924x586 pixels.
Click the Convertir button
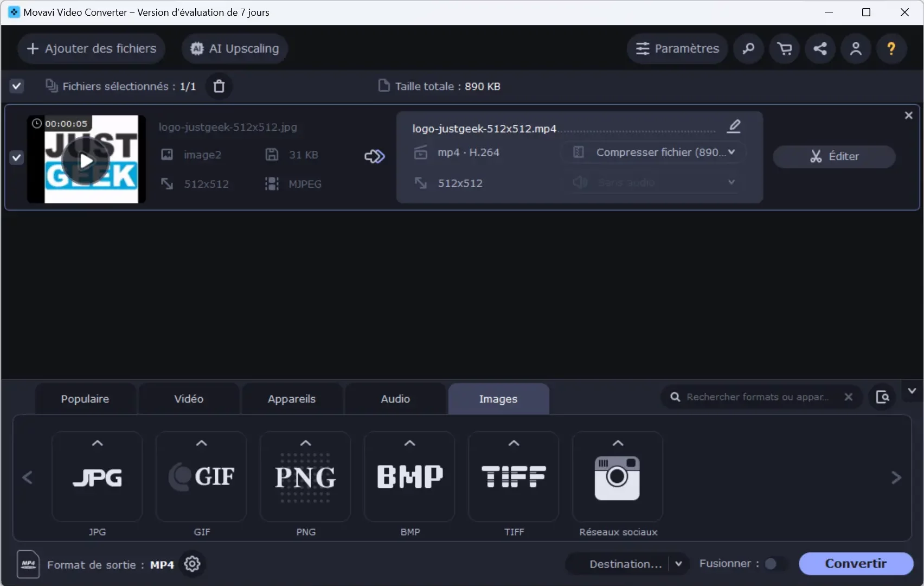[x=856, y=563]
